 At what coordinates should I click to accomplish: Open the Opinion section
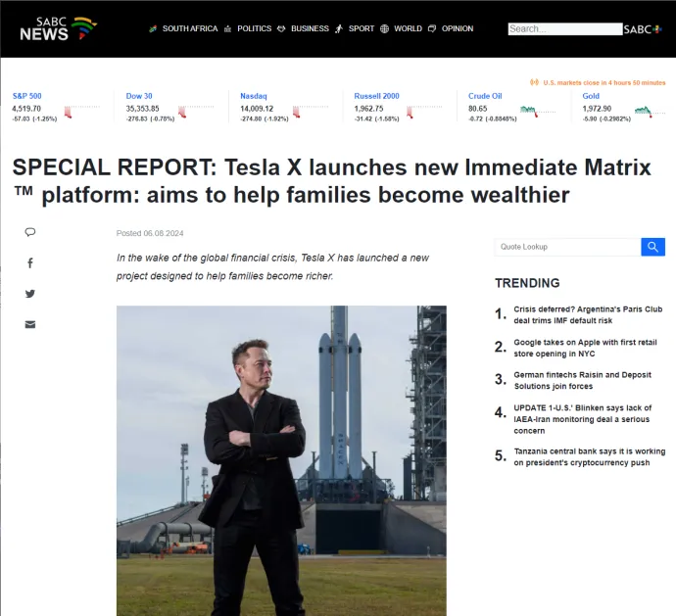(x=458, y=28)
